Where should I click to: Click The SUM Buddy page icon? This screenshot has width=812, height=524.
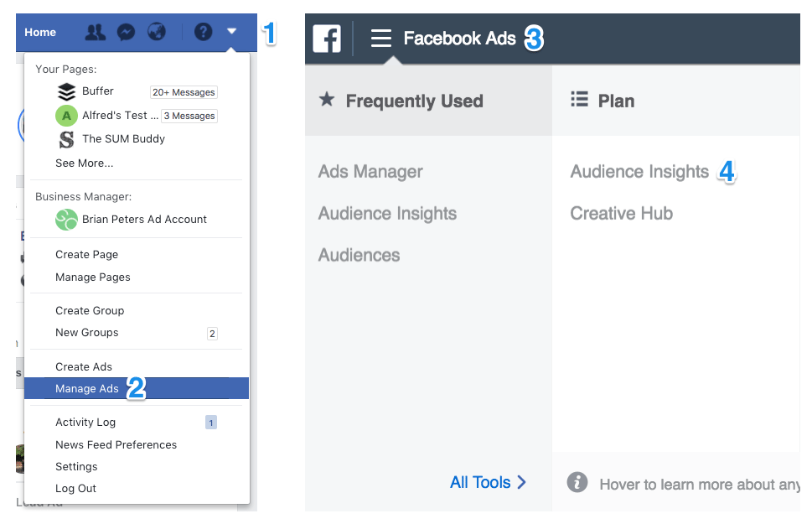pyautogui.click(x=66, y=138)
